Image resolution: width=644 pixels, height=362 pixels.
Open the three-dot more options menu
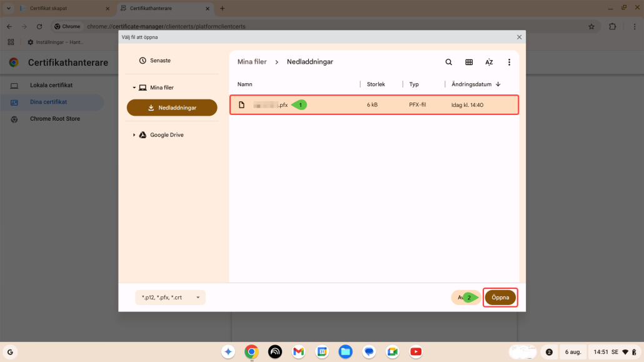[x=510, y=62]
